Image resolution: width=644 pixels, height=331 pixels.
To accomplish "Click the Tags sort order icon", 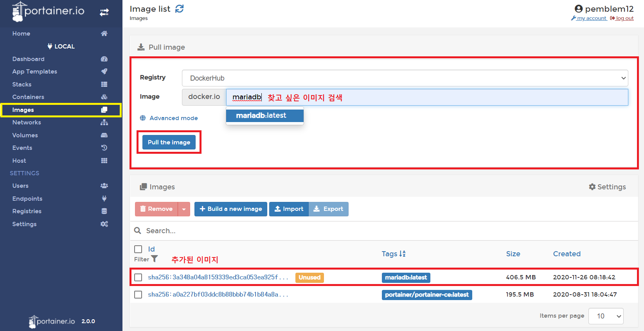I will tap(402, 254).
